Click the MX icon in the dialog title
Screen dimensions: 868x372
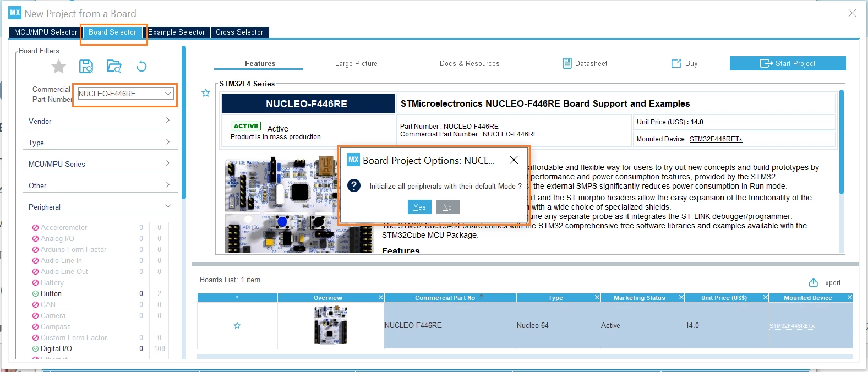(x=353, y=160)
